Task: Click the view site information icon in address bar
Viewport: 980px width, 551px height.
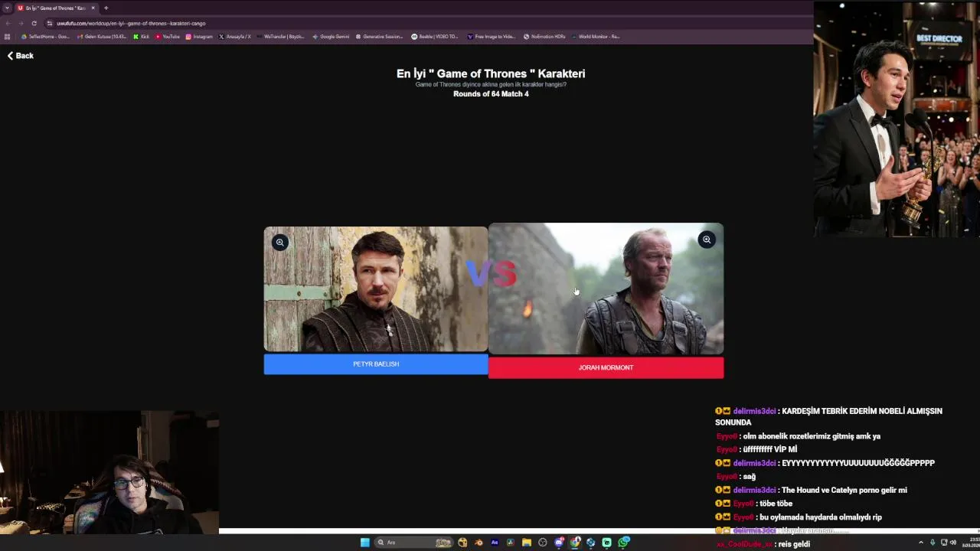Action: pyautogui.click(x=50, y=23)
